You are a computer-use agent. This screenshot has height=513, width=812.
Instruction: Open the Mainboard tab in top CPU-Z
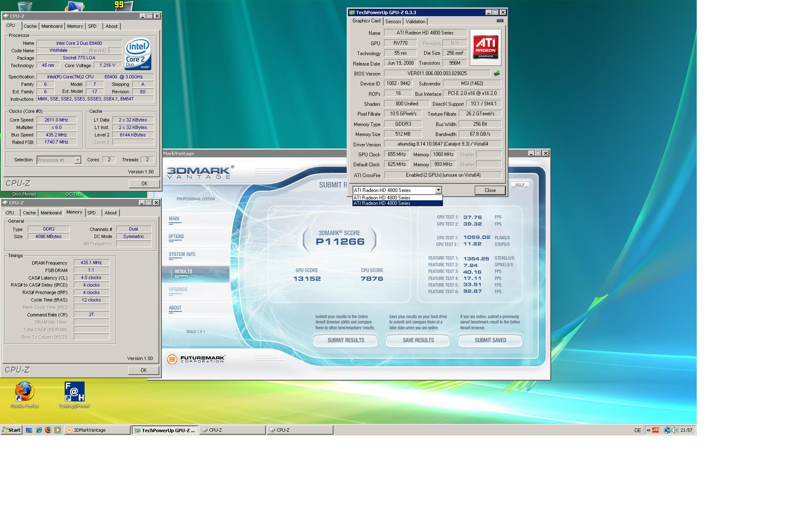click(x=52, y=26)
